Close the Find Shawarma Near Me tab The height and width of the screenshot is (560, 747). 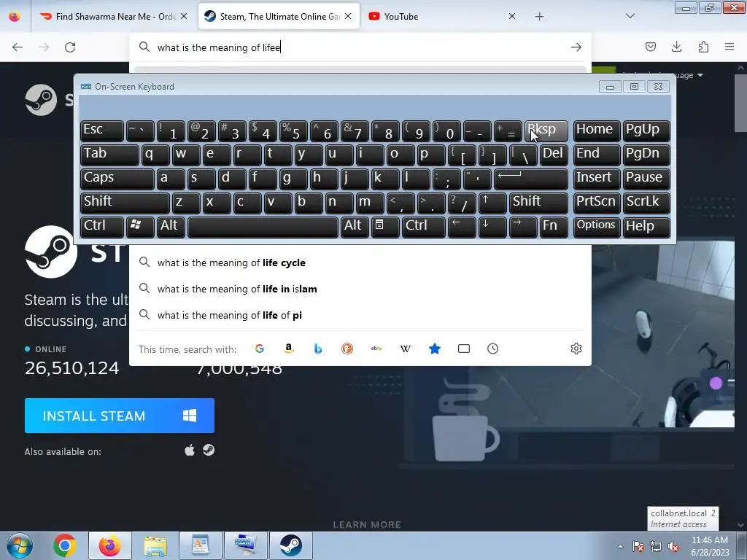184,16
